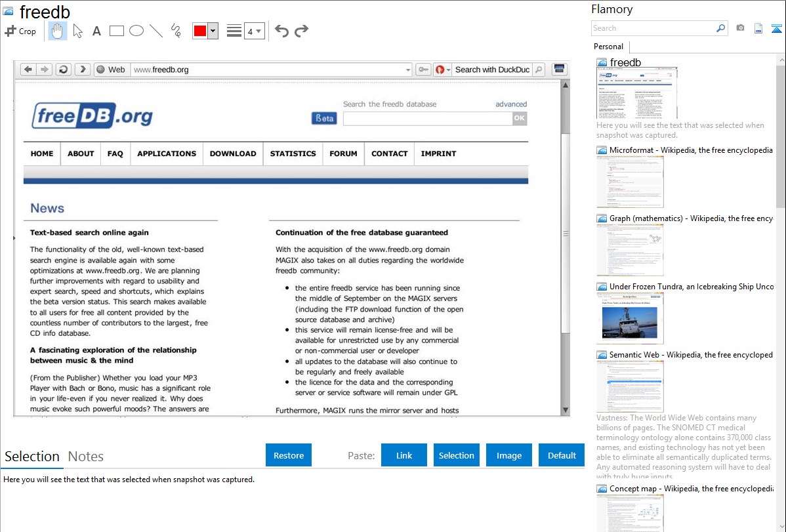Undo the last annotation
786x532 pixels.
pyautogui.click(x=281, y=31)
